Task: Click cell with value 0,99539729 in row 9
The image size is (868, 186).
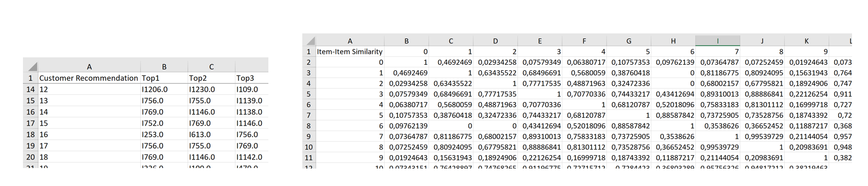Action: tap(762, 136)
